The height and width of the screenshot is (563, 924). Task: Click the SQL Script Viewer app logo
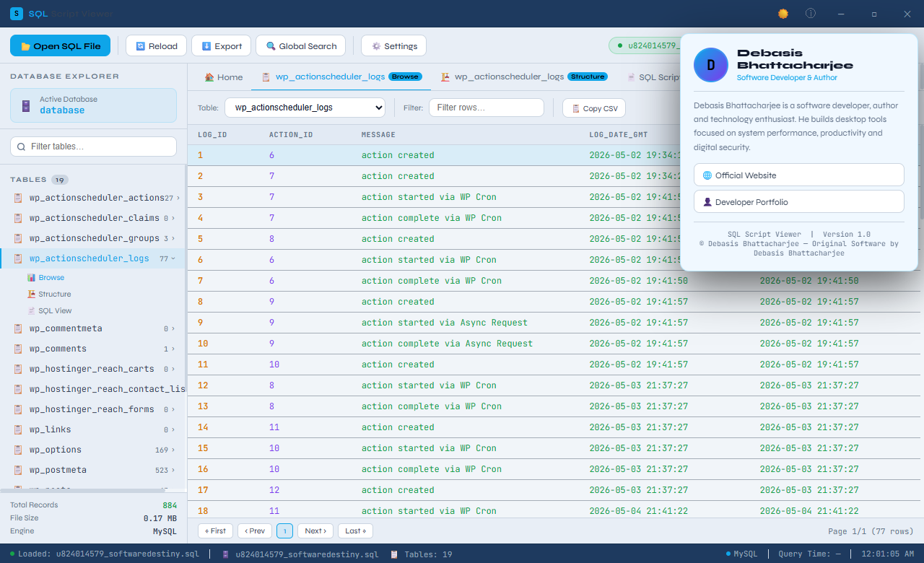point(17,14)
